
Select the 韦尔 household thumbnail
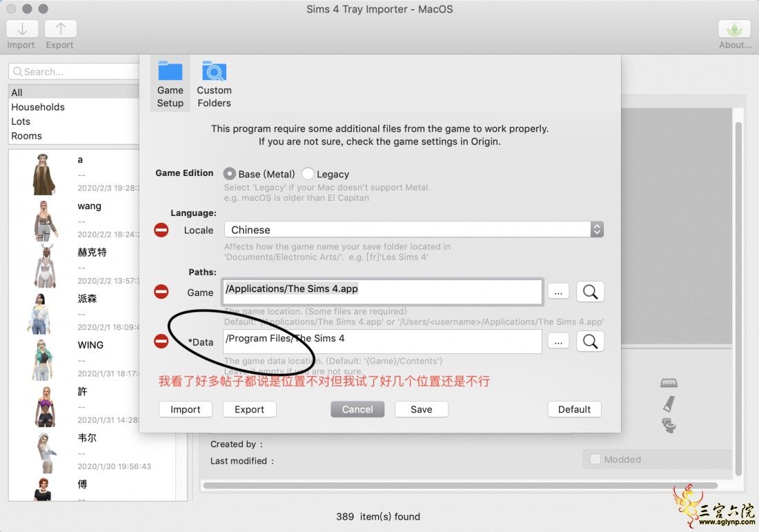46,453
